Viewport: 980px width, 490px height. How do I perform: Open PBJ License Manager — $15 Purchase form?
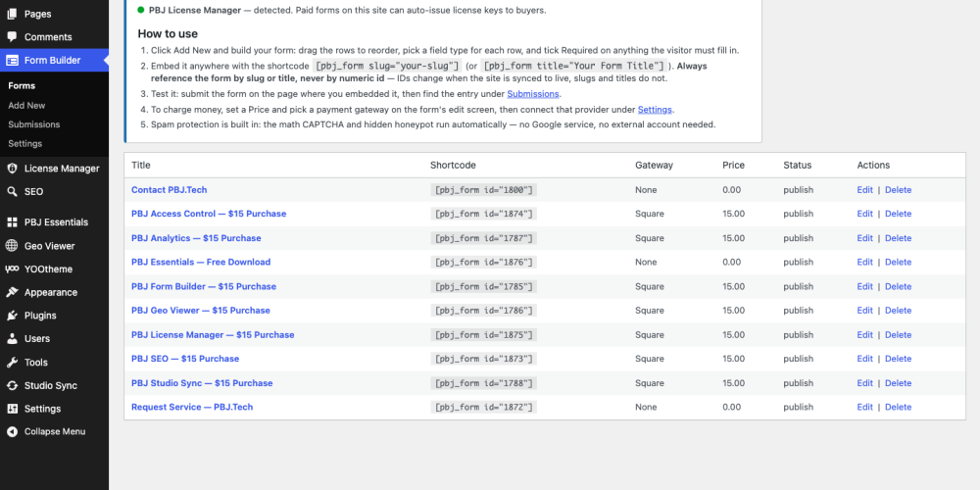[213, 335]
